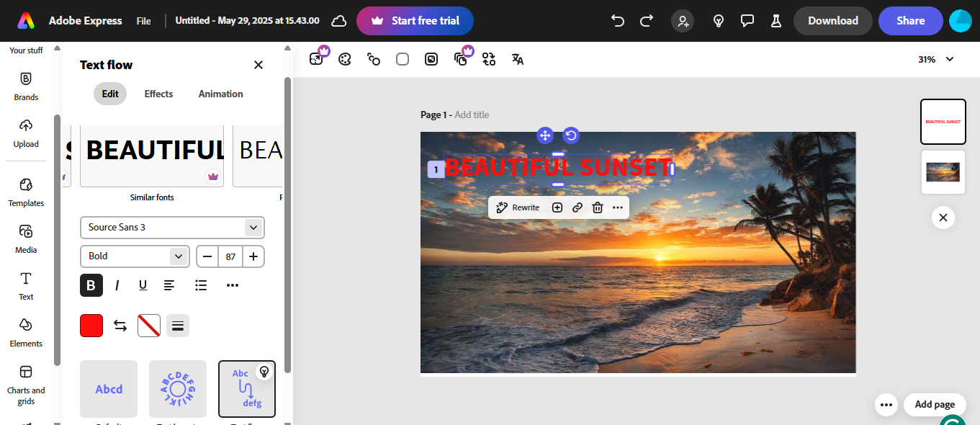Screen dimensions: 980x425
Task: Delete the selected text using the trash icon
Action: click(x=597, y=207)
